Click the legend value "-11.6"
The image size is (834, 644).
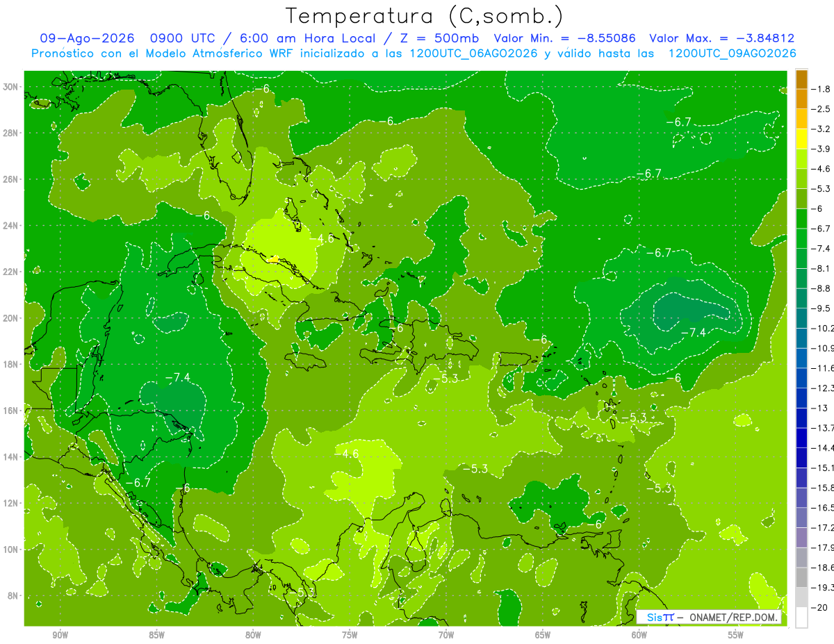[824, 368]
